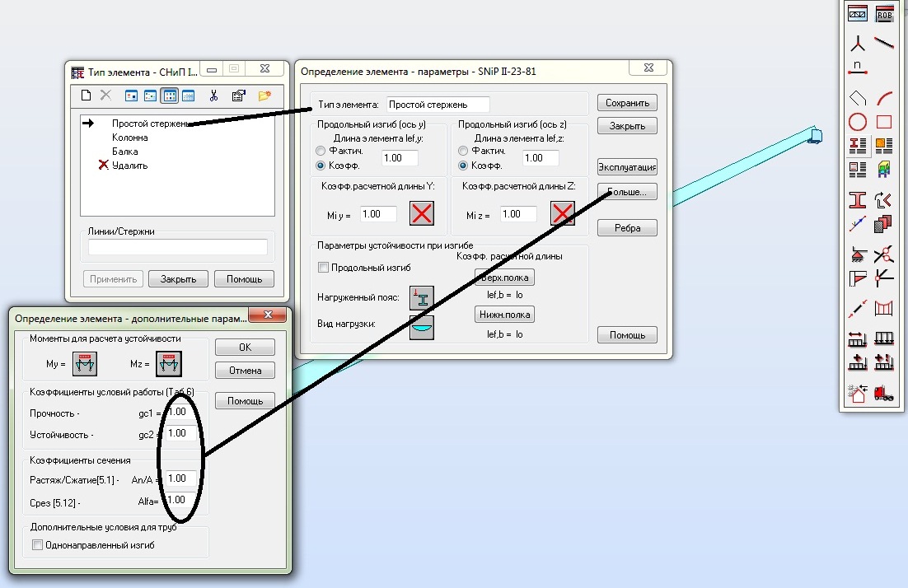
Task: Select Удалить in the element type list
Action: click(x=129, y=166)
